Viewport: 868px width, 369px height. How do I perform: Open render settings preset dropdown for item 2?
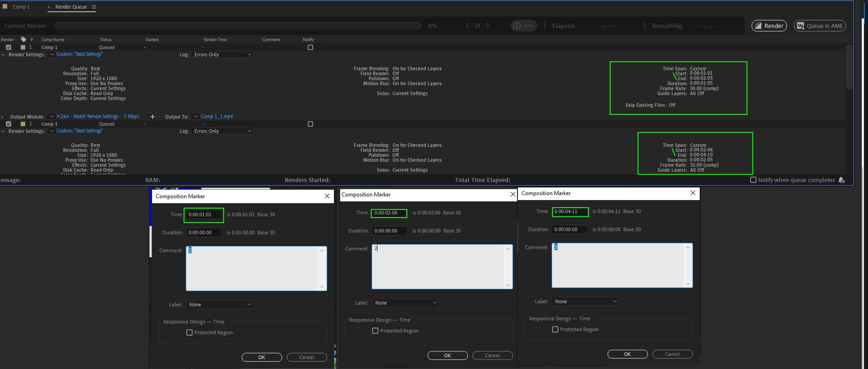click(x=52, y=131)
